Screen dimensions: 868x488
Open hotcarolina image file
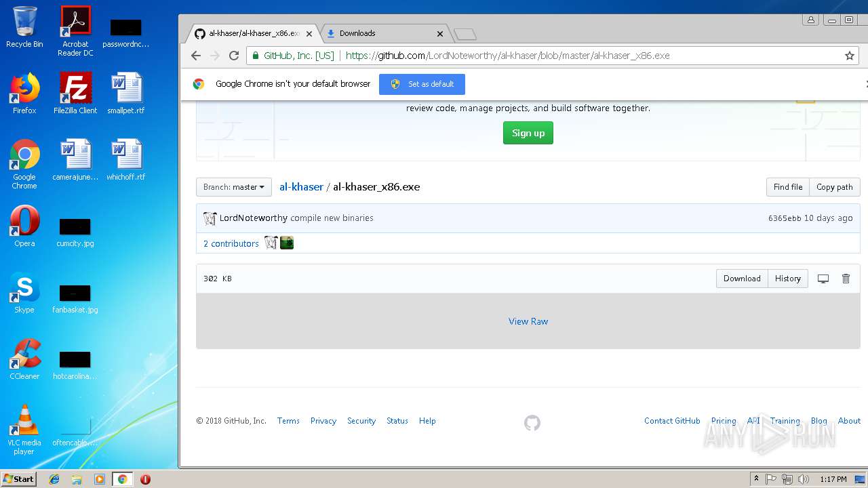tap(75, 364)
